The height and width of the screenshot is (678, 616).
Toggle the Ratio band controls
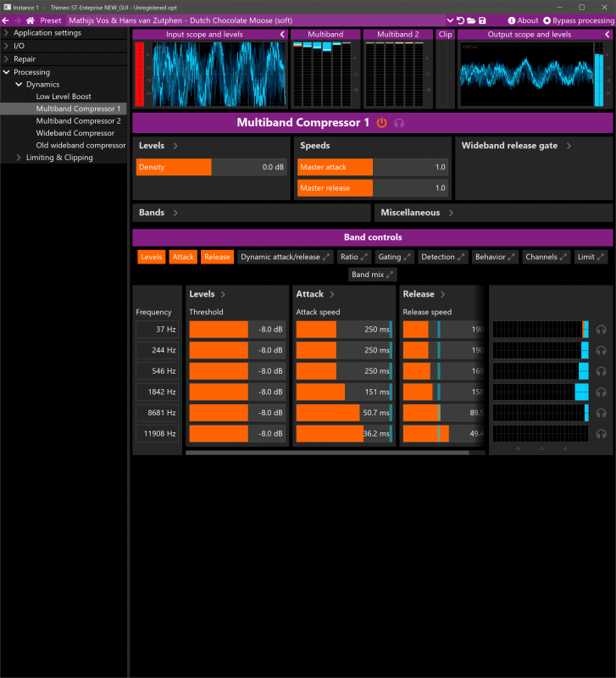click(353, 257)
